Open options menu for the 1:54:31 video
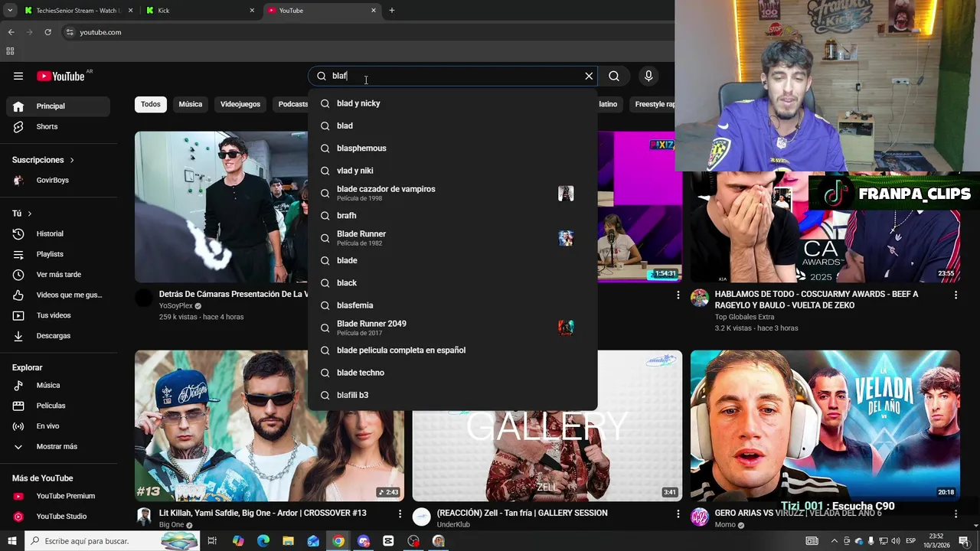Screen dimensions: 980x551 pos(678,295)
